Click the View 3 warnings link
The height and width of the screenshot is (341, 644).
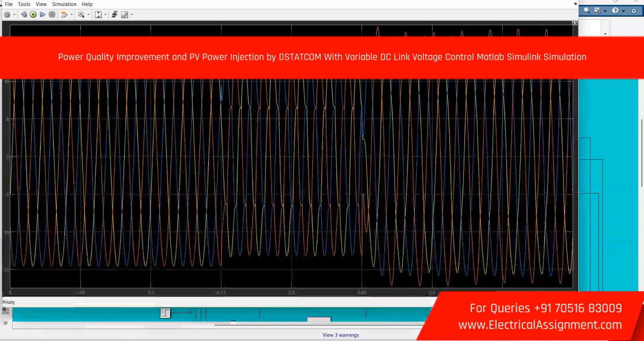(x=341, y=335)
